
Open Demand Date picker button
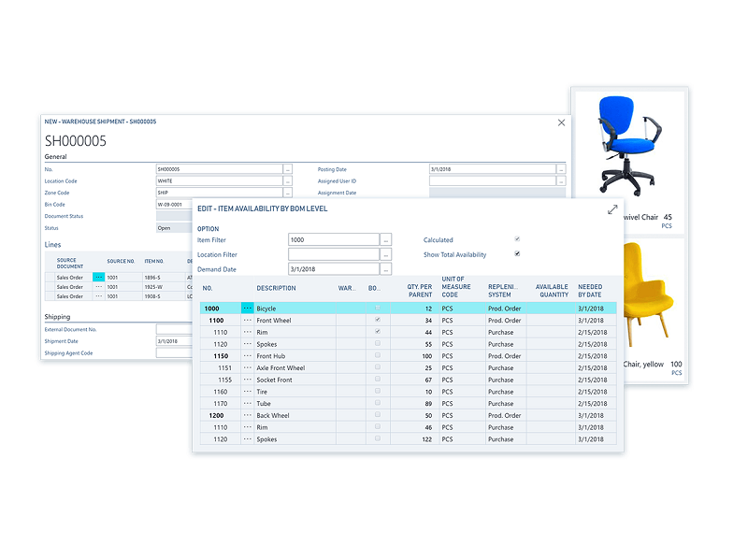pos(386,269)
